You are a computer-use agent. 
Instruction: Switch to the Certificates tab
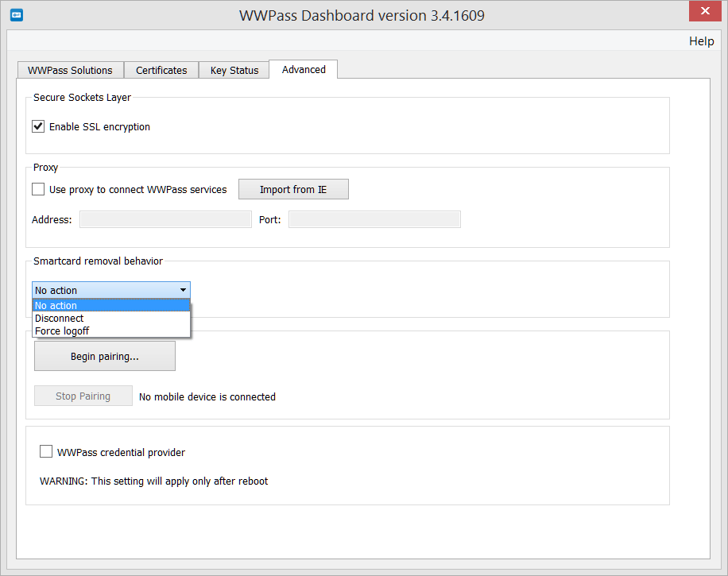tap(161, 70)
